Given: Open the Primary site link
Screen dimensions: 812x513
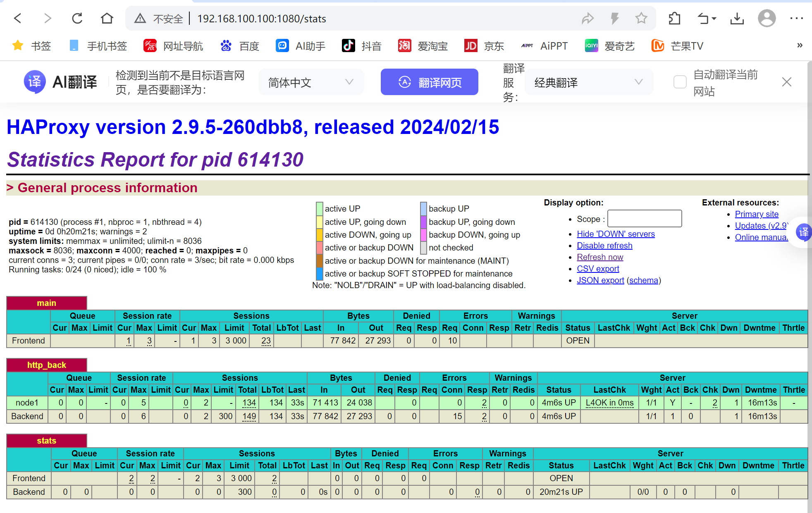Looking at the screenshot, I should pyautogui.click(x=757, y=214).
